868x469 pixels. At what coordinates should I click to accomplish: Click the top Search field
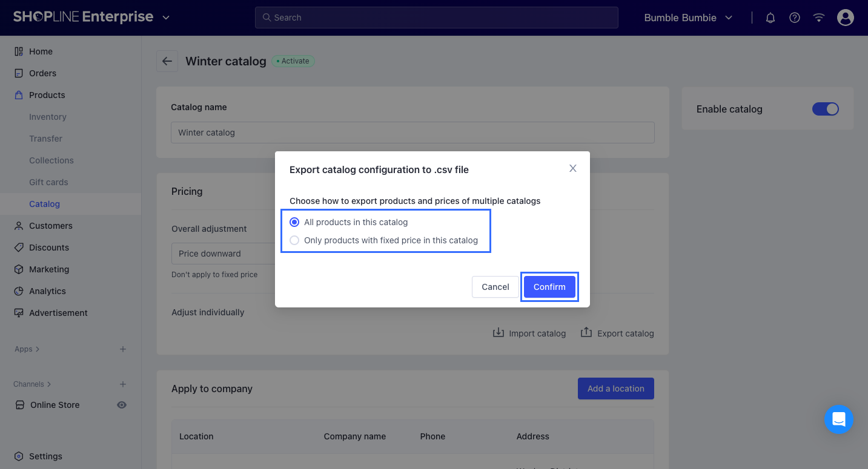[436, 18]
